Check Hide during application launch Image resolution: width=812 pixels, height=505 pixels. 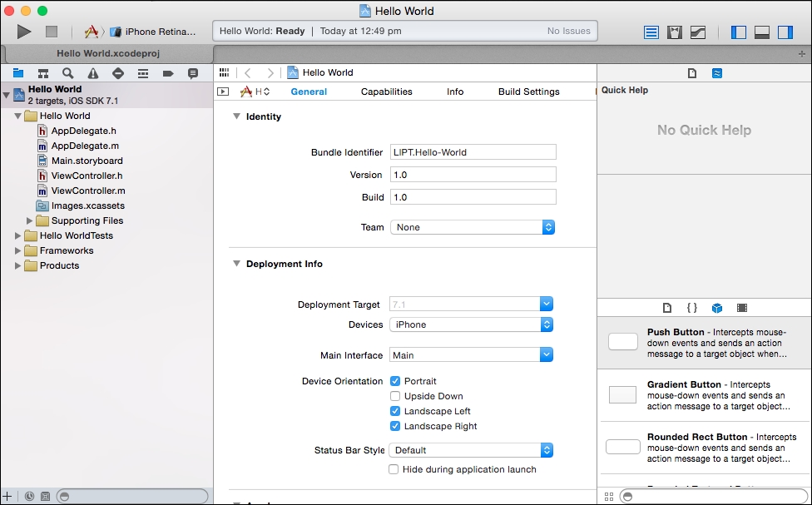tap(394, 469)
